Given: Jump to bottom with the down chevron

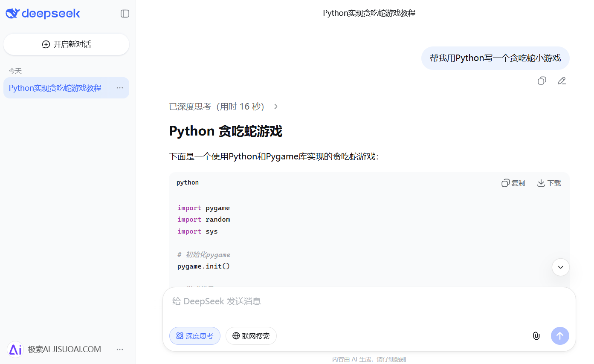Looking at the screenshot, I should pos(560,267).
